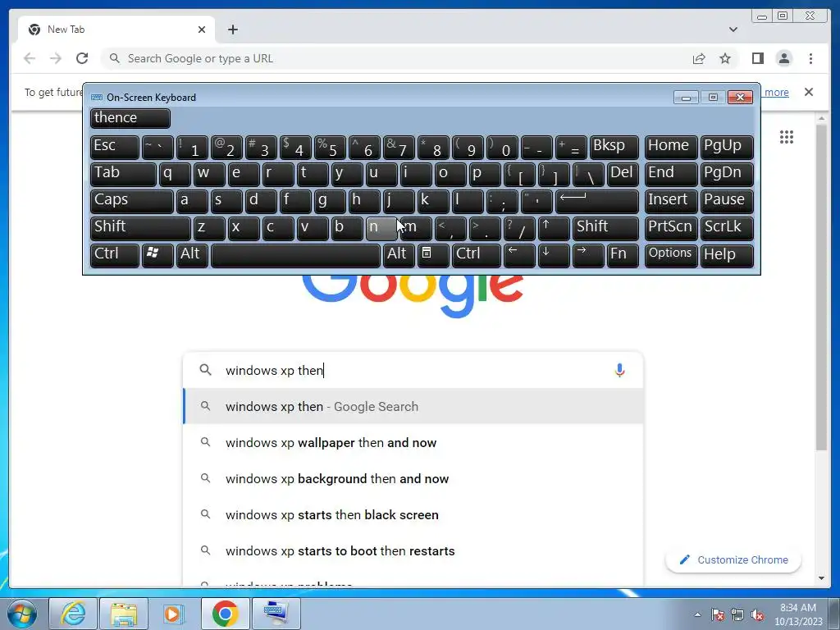Choose suggestion 'windows xp wallpaper then and now'
This screenshot has width=840, height=630.
click(x=413, y=442)
